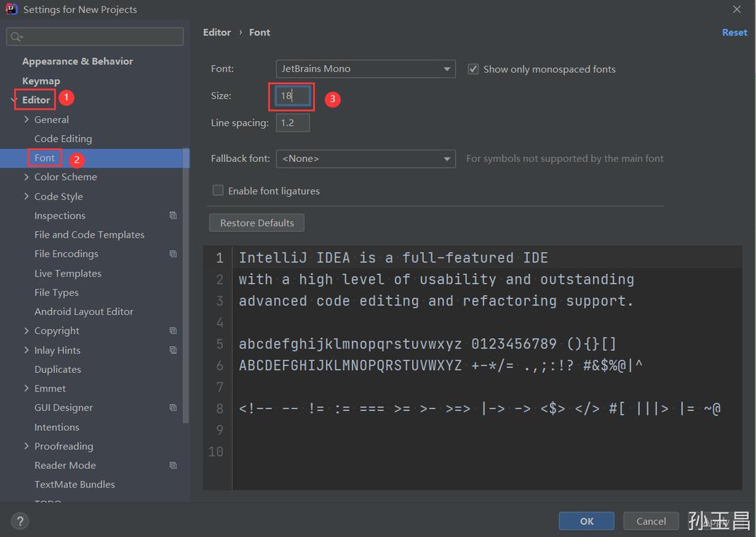Click inside the Line spacing field
This screenshot has width=756, height=537.
coord(292,122)
